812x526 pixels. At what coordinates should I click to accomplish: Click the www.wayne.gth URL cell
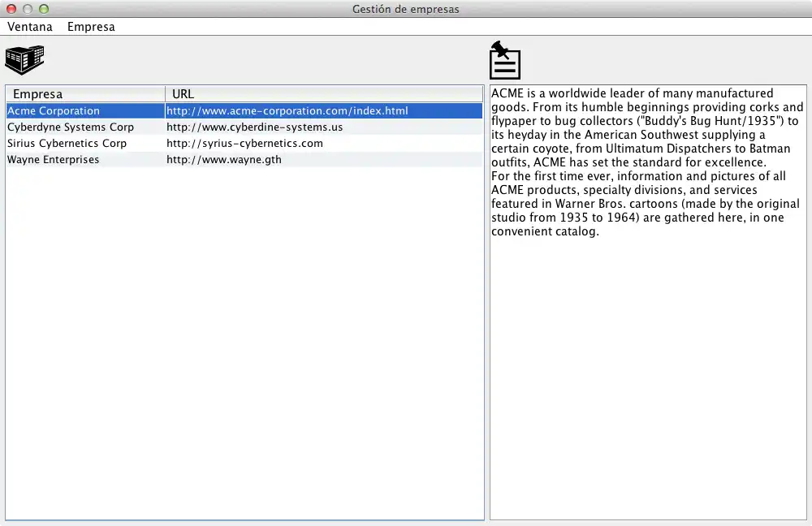(x=324, y=159)
